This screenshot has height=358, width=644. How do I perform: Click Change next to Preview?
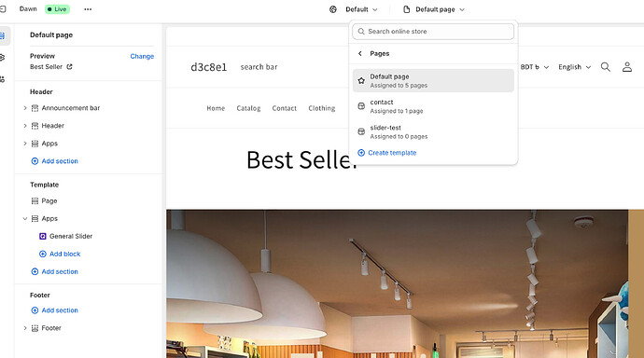(142, 56)
